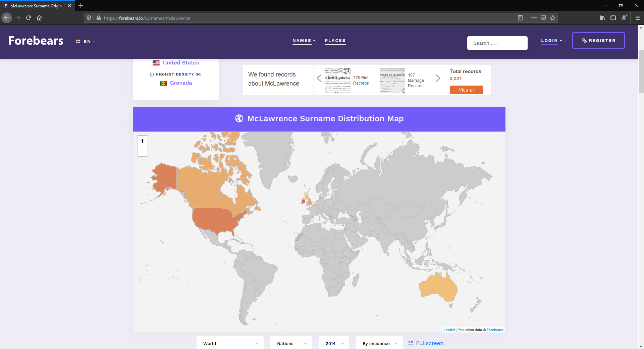Click the REGISTER button
Image resolution: width=644 pixels, height=349 pixels.
(x=598, y=41)
